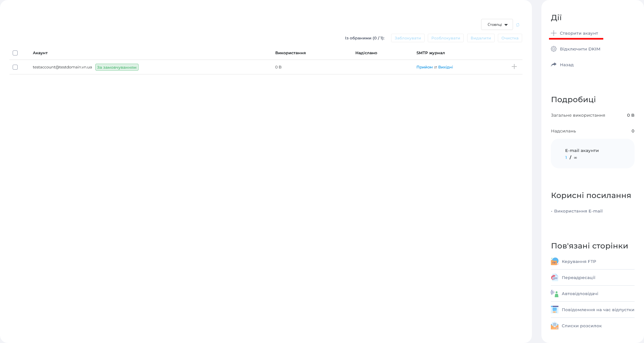This screenshot has width=644, height=343.
Task: Open Повідомлення на час відпустки icon
Action: (554, 309)
